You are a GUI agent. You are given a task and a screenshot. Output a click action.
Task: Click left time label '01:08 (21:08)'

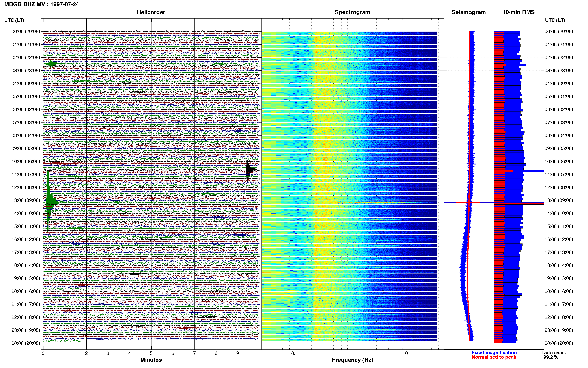point(26,45)
